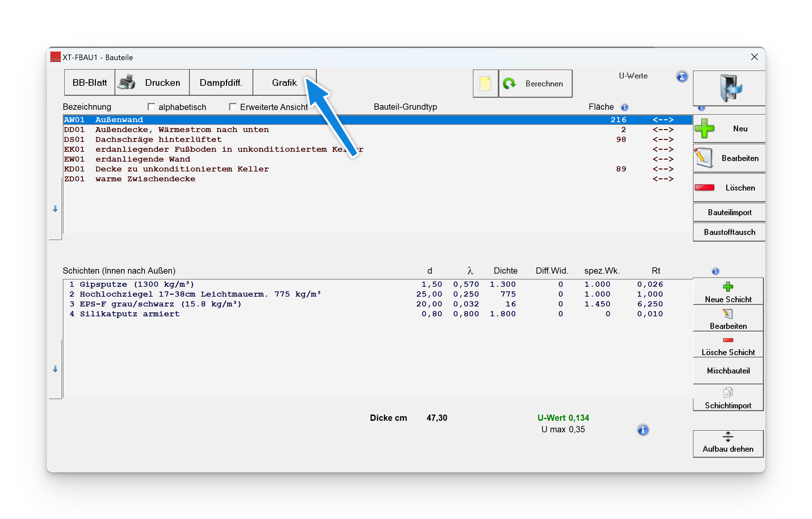812x519 pixels.
Task: Click the info icon next to Fläche
Action: (x=624, y=107)
